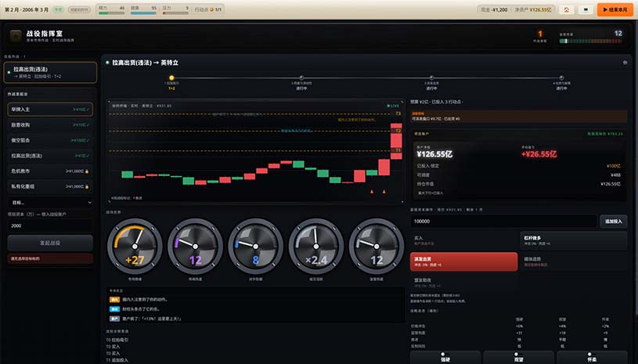Click the 发起战役 button
638x364 pixels.
tap(50, 243)
